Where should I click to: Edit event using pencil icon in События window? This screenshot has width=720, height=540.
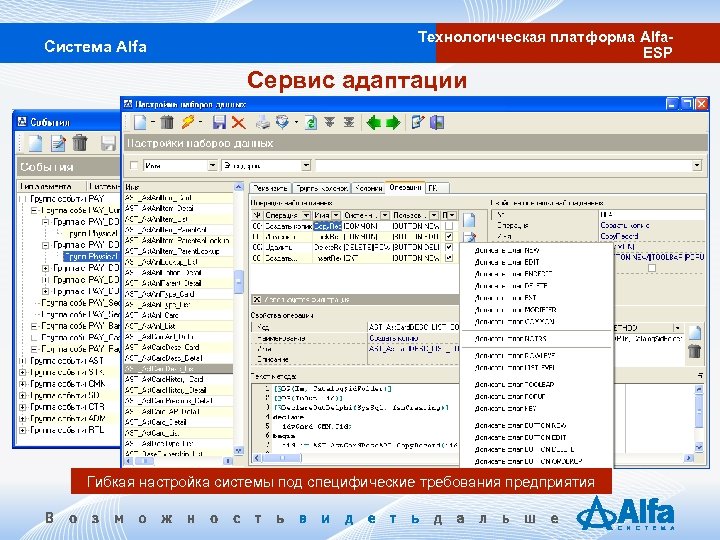pos(58,143)
